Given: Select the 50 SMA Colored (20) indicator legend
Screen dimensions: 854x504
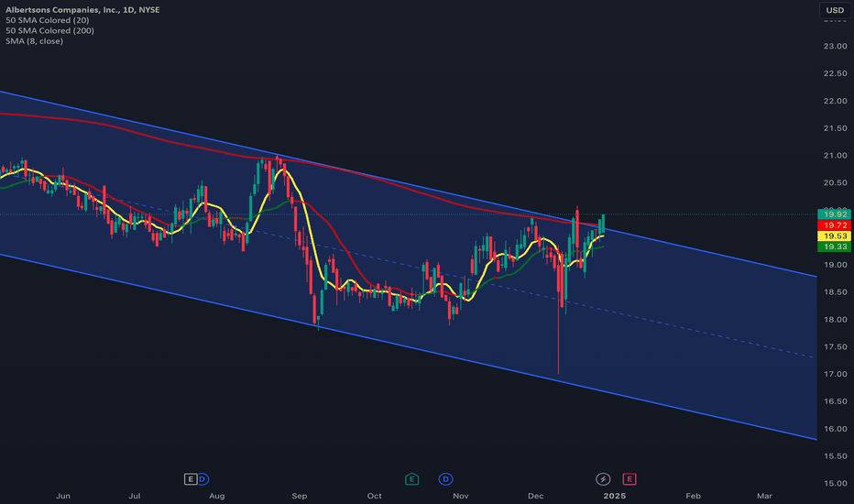Looking at the screenshot, I should click(48, 20).
